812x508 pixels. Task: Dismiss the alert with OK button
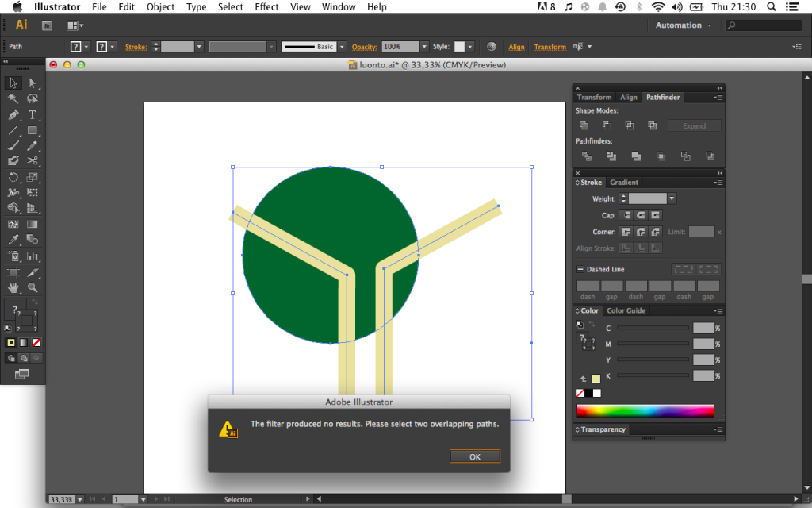475,456
